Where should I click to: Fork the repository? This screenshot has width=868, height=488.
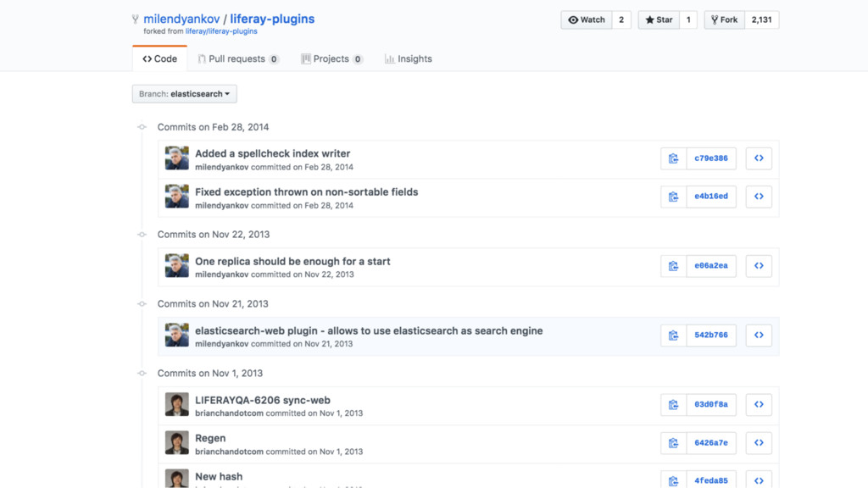click(725, 20)
